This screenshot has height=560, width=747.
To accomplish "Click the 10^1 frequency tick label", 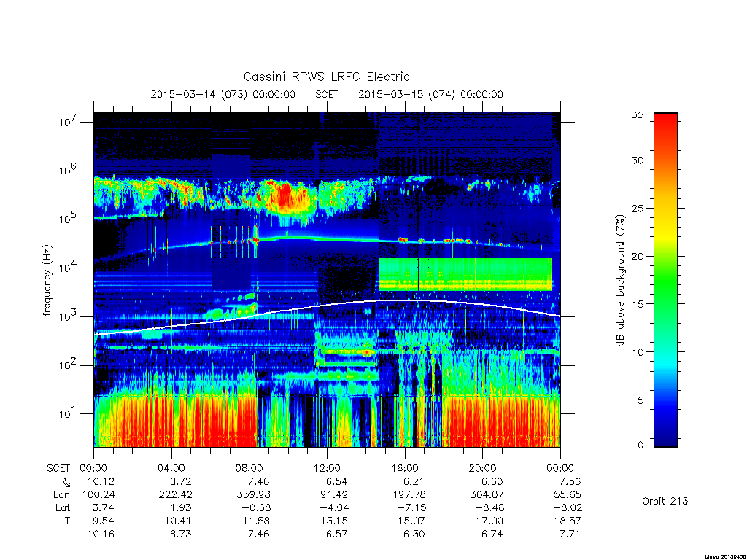I will coord(68,414).
